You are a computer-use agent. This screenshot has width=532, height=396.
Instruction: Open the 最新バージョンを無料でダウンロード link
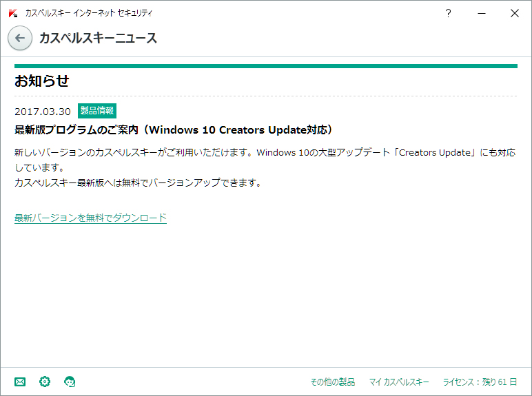(90, 218)
